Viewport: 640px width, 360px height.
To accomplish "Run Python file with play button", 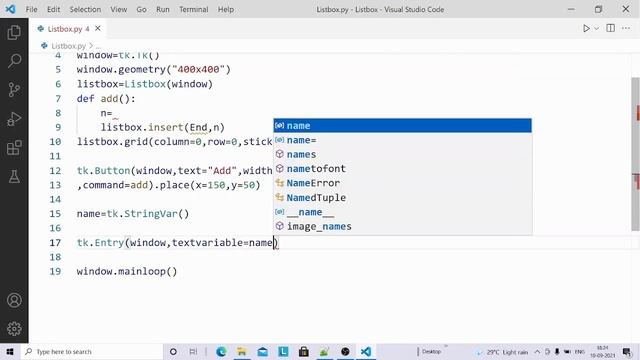I will pyautogui.click(x=586, y=28).
